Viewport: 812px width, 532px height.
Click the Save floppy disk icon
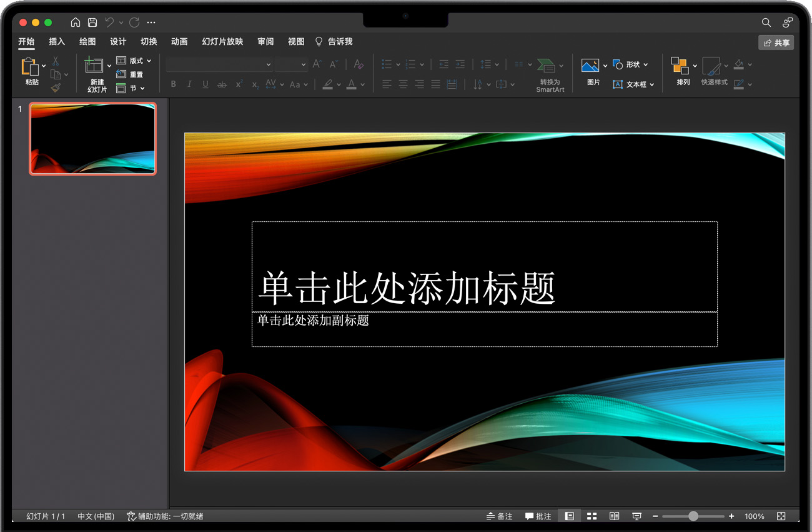[x=92, y=23]
